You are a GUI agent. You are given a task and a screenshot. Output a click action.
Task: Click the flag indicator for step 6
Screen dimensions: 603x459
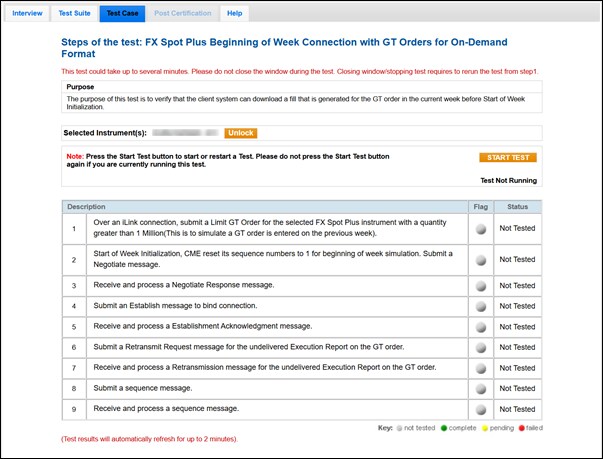click(480, 347)
